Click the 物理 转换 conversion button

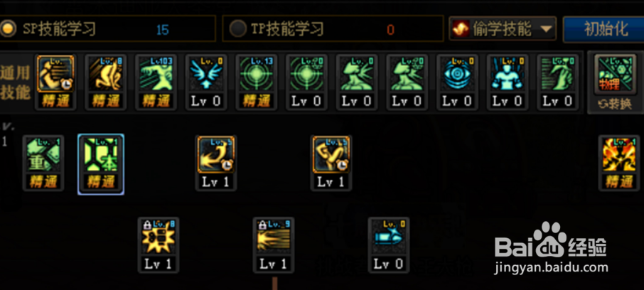[615, 83]
